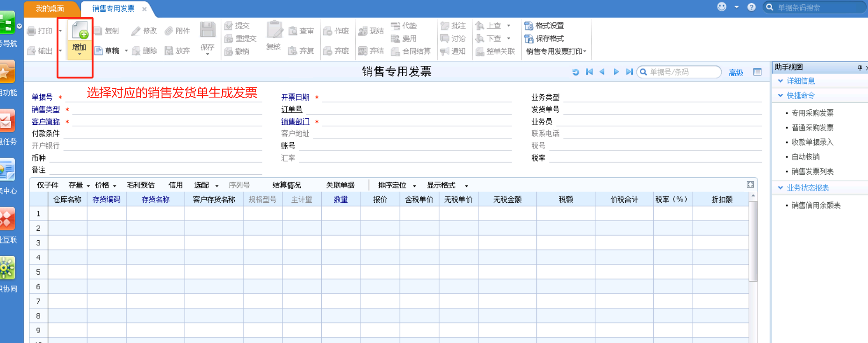Image resolution: width=868 pixels, height=343 pixels.
Task: Collapse the 详细信息 section
Action: click(x=780, y=81)
